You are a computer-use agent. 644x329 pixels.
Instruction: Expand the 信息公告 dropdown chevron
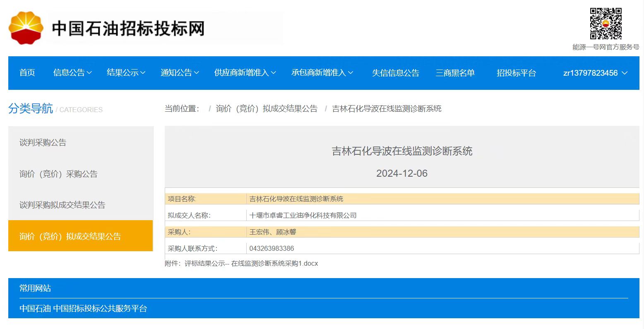89,73
